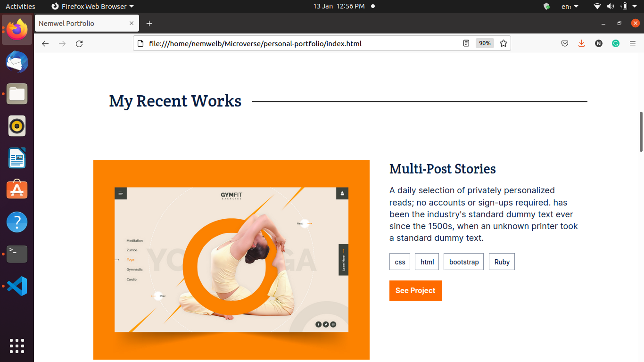Show applications grid in the dock

(17, 346)
